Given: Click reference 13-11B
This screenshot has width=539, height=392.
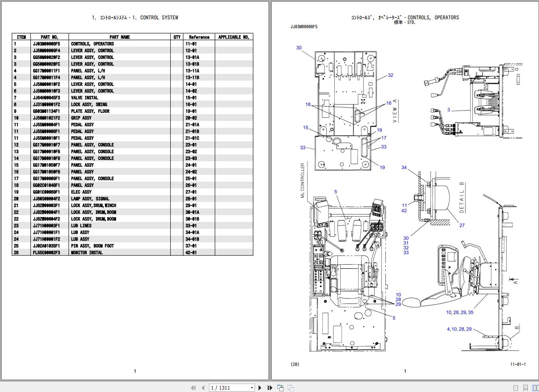Looking at the screenshot, I should point(192,77).
